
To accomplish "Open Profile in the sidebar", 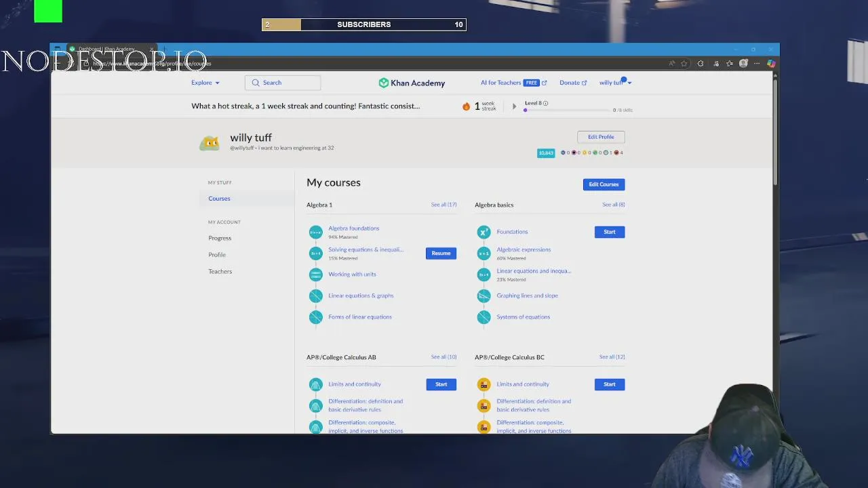I will tap(217, 255).
